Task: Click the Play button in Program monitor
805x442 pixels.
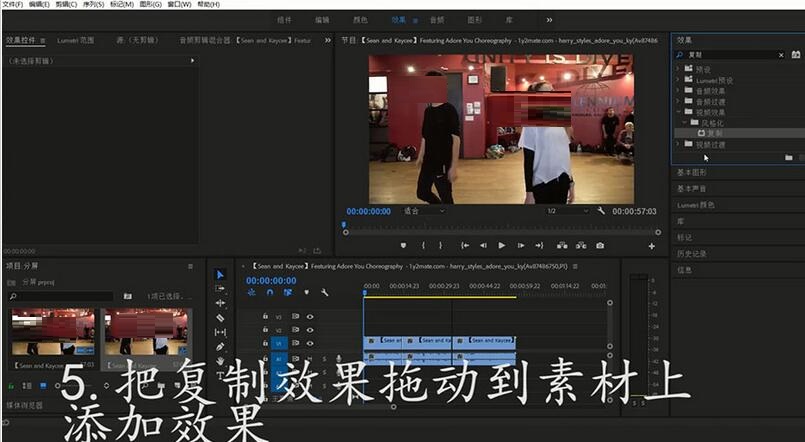Action: coord(502,245)
